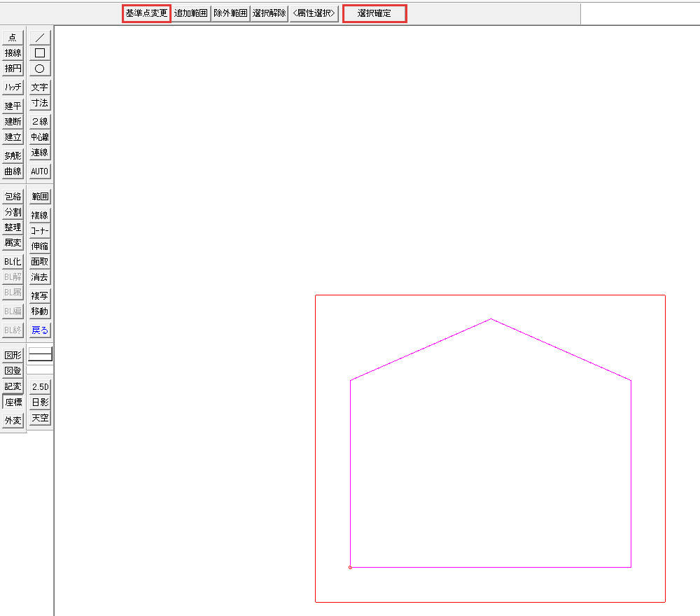Toggle the 座標 coordinate tool
700x616 pixels.
[13, 402]
